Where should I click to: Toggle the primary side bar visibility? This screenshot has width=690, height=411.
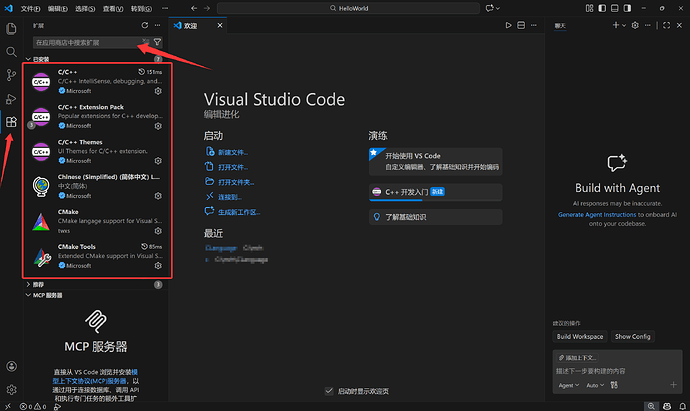click(602, 8)
